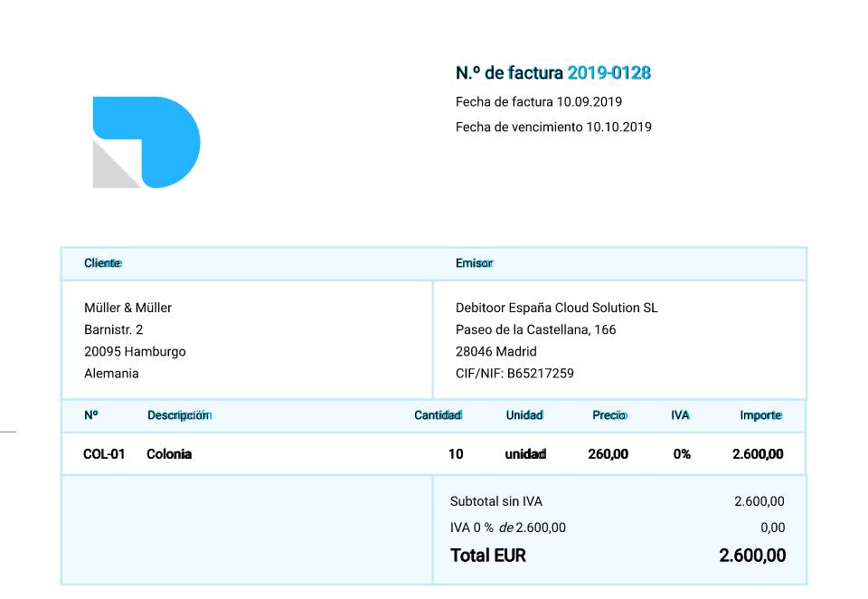Image resolution: width=868 pixels, height=599 pixels.
Task: Select issuer Debitoor España Cloud Solution SL
Action: click(x=556, y=308)
